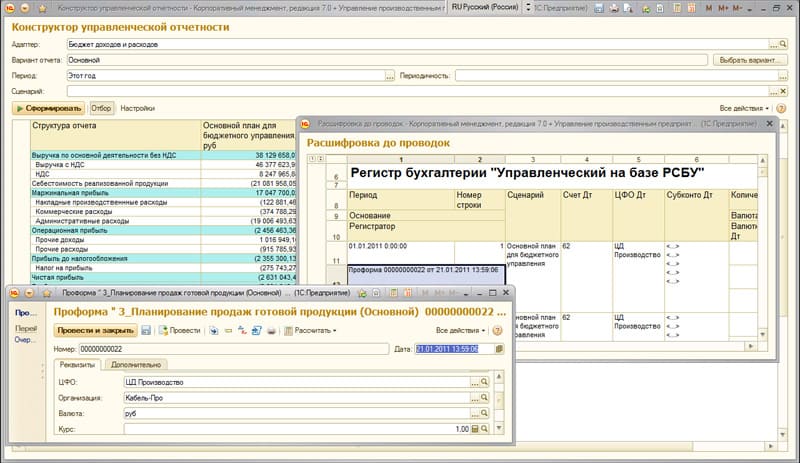This screenshot has width=800, height=463.
Task: Close the Расшифровка до проводок window
Action: (x=769, y=124)
